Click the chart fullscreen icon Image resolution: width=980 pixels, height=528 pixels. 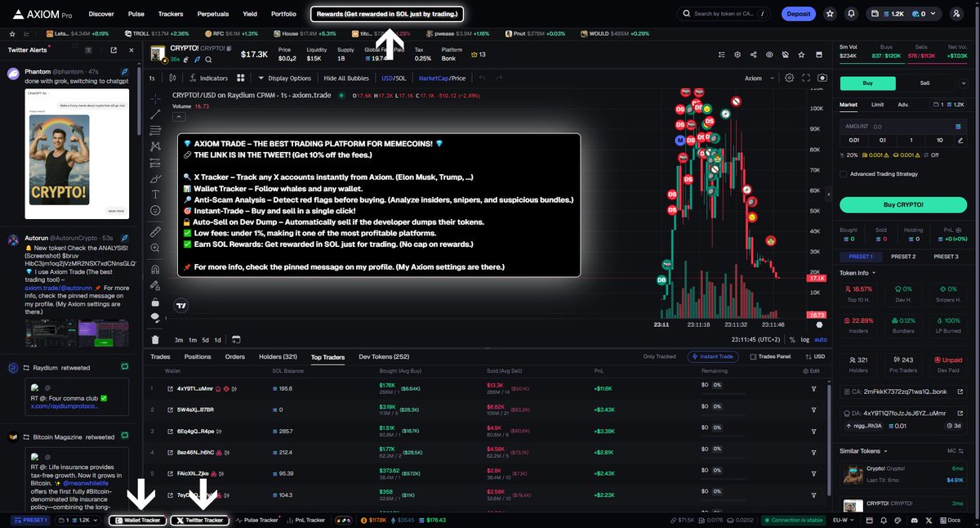point(806,78)
